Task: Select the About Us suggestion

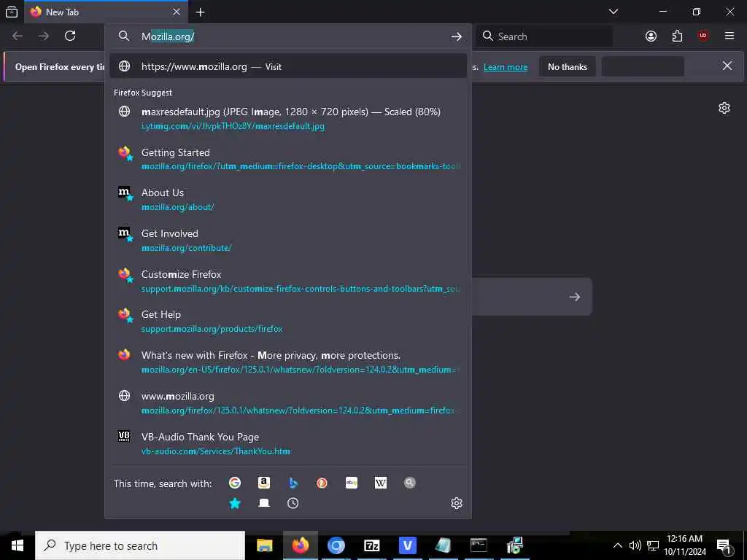Action: (x=287, y=200)
